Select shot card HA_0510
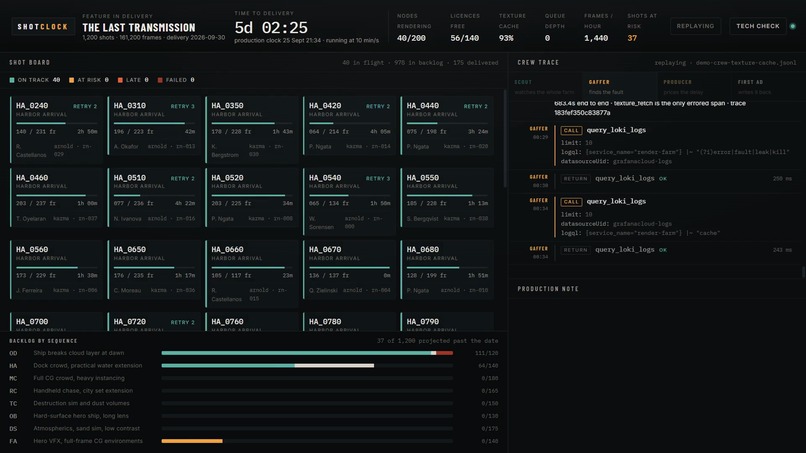The height and width of the screenshot is (453, 806). (x=154, y=198)
